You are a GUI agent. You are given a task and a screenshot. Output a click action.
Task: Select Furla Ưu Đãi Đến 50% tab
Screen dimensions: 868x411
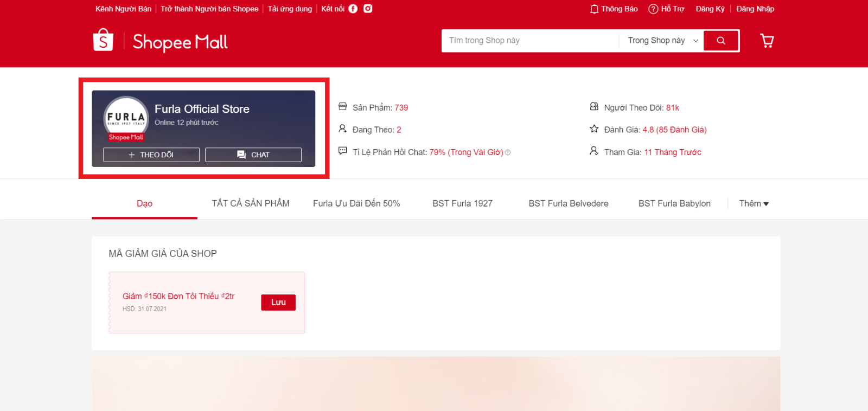(356, 203)
